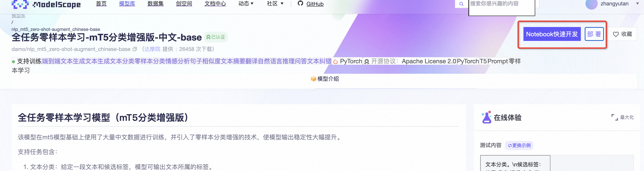
Task: Go to the 模型库 tab
Action: [x=127, y=4]
